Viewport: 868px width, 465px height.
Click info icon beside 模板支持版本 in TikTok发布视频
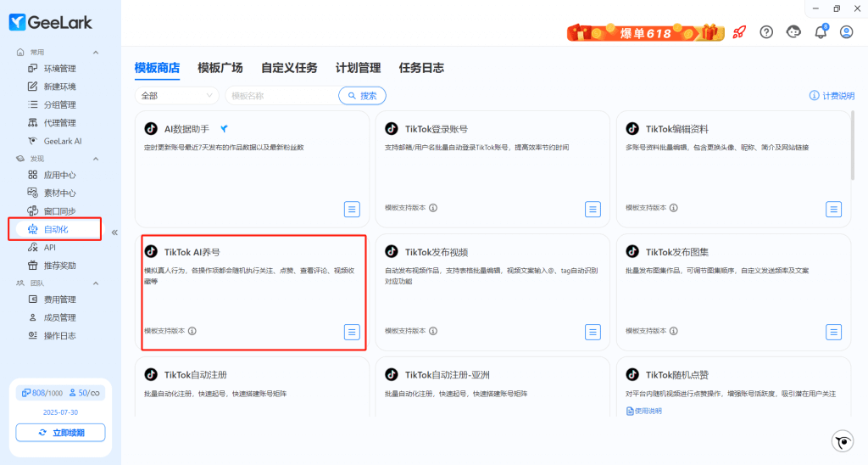(433, 331)
